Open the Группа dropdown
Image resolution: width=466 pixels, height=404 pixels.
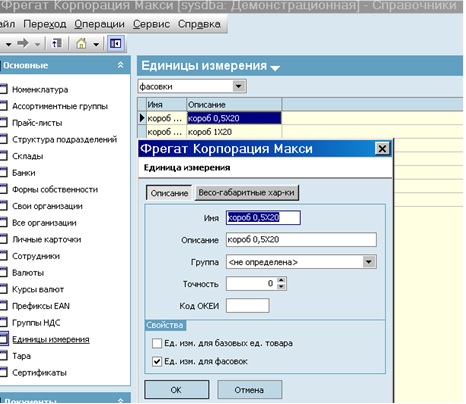(x=369, y=262)
